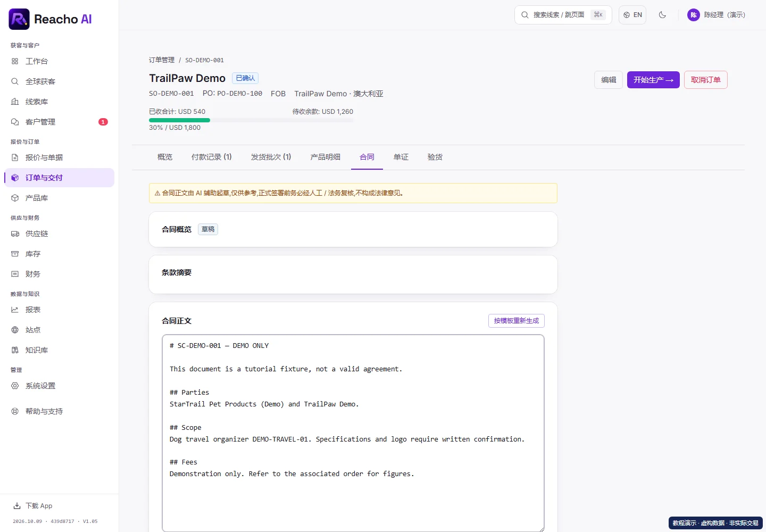
Task: Open the 发货批次 (1) tab
Action: pos(271,157)
